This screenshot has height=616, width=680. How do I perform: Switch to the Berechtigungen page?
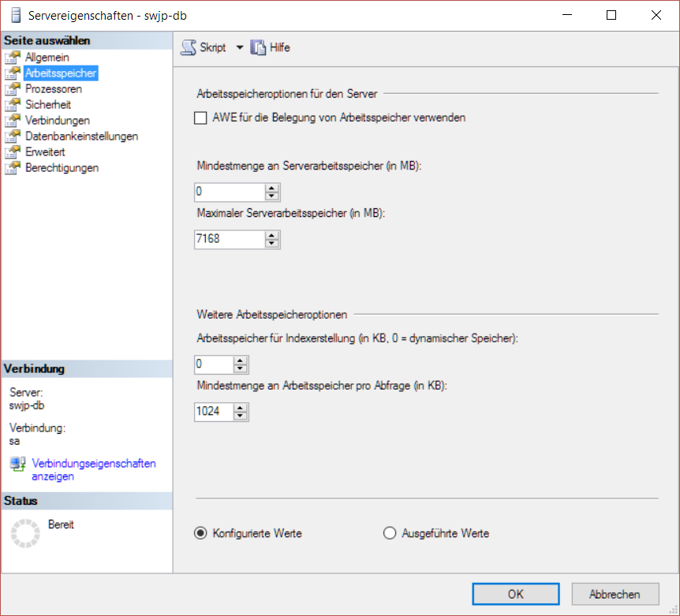point(62,168)
